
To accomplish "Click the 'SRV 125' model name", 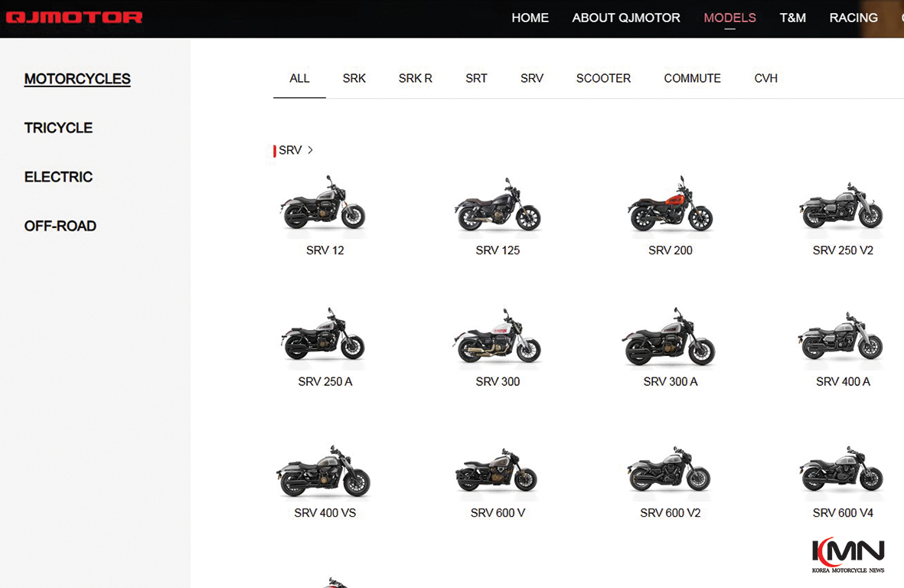I will click(x=498, y=251).
